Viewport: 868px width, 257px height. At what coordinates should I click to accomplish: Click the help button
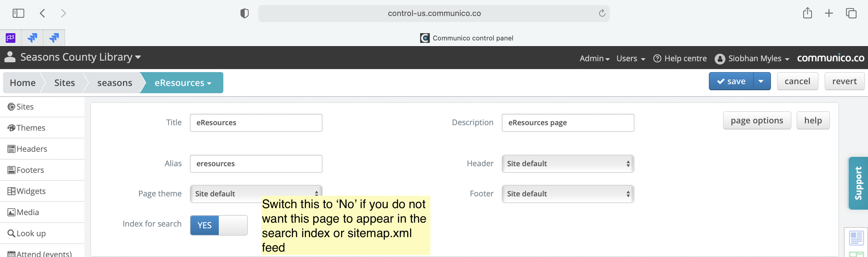click(813, 120)
